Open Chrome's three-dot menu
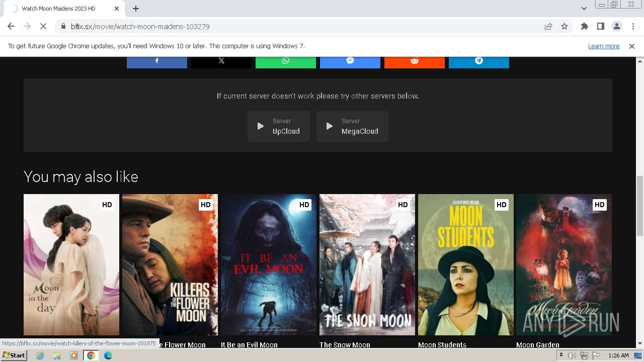 (x=633, y=26)
